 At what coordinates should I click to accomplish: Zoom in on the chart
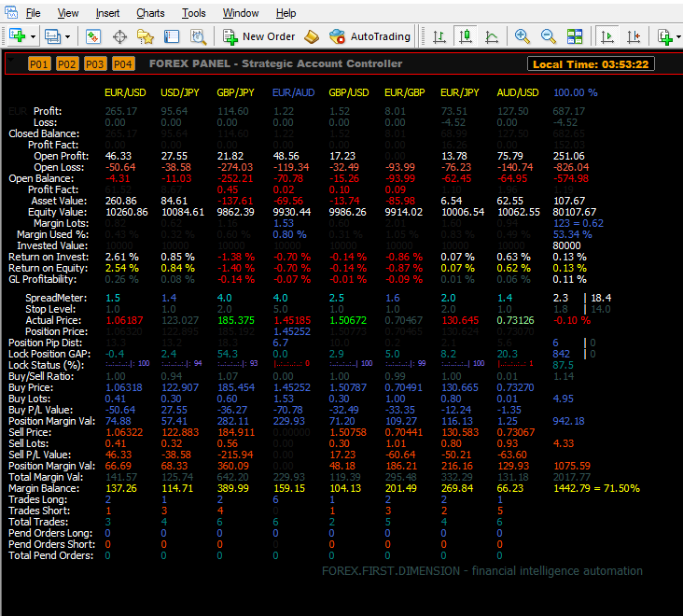(523, 36)
